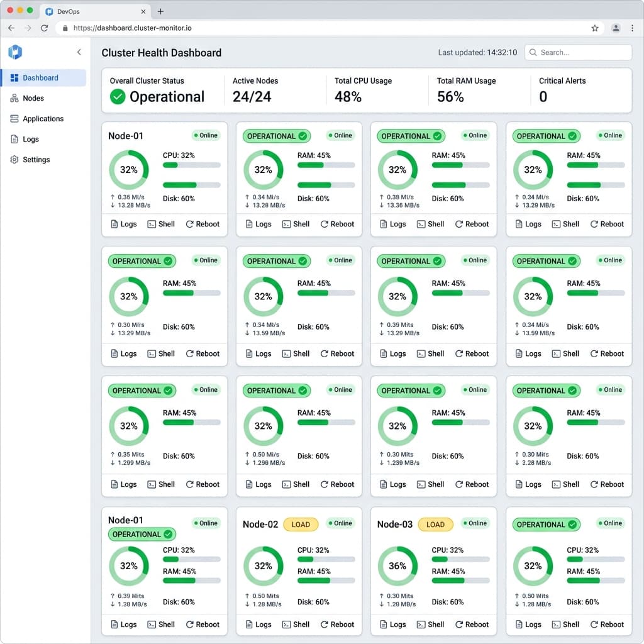Open Shell for Node-02

(296, 625)
